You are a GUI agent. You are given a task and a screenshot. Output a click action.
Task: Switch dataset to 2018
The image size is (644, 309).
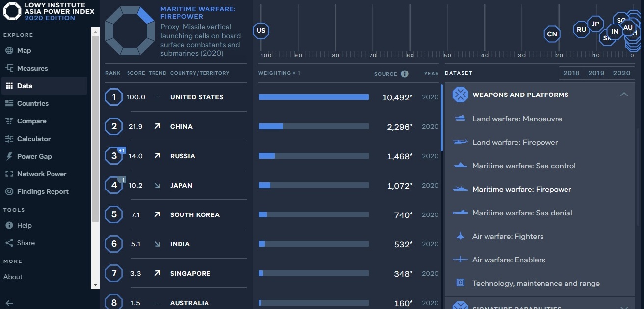click(x=571, y=73)
